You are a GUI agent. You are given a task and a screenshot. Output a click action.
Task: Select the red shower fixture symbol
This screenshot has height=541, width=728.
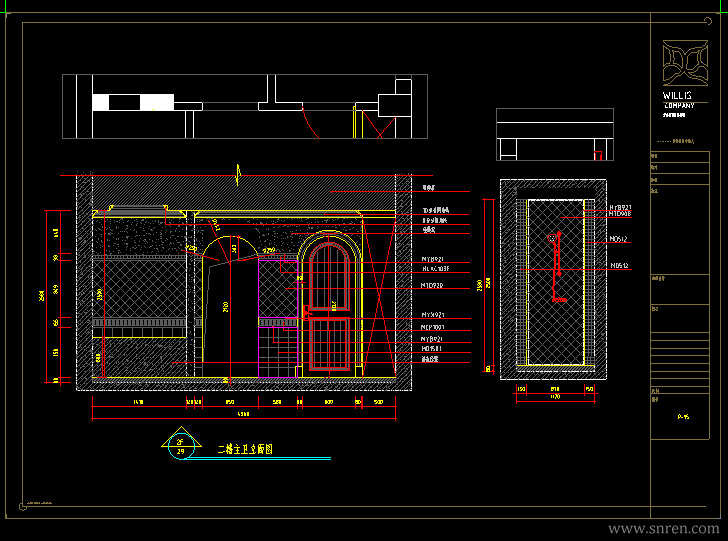pyautogui.click(x=557, y=267)
